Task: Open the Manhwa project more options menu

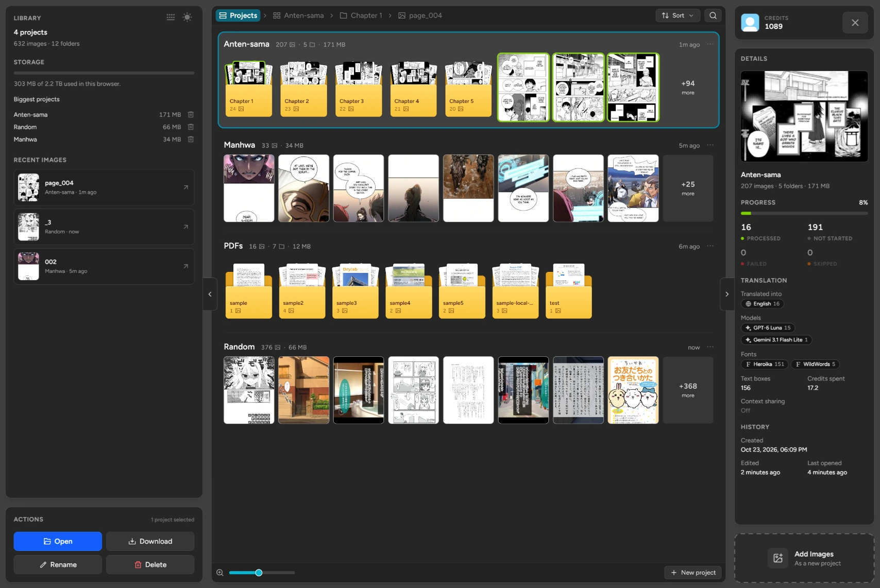Action: [710, 145]
